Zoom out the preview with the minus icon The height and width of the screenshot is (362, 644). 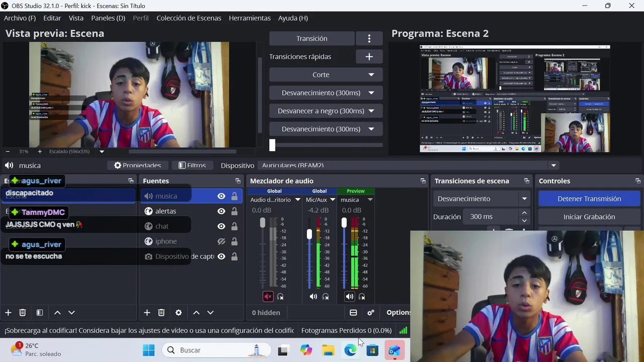point(8,151)
